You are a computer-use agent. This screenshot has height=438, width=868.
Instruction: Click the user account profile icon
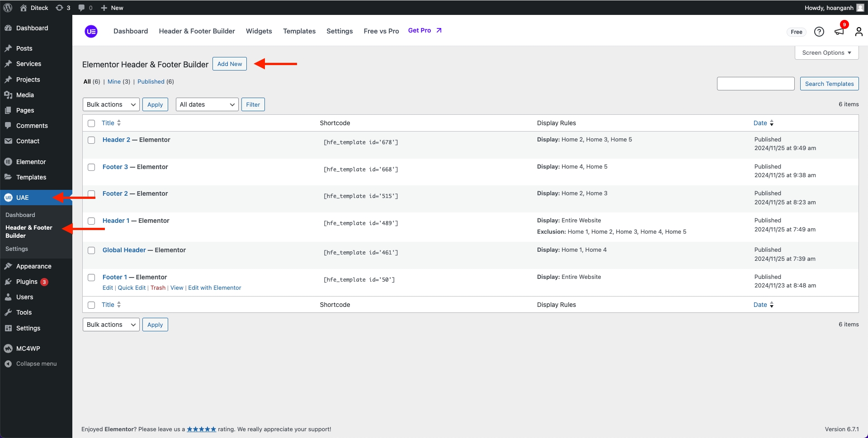pos(859,32)
